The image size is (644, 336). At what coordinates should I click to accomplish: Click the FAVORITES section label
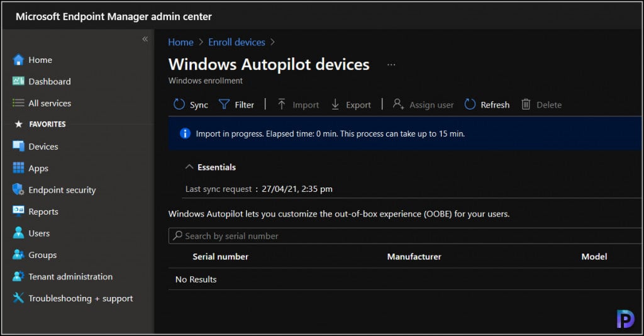47,124
